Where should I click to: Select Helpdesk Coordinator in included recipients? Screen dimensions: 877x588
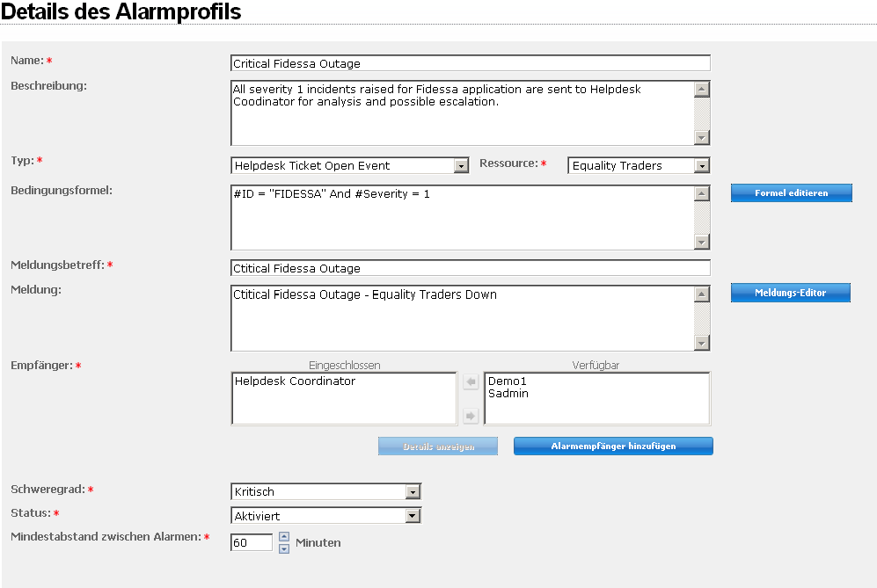(x=295, y=381)
